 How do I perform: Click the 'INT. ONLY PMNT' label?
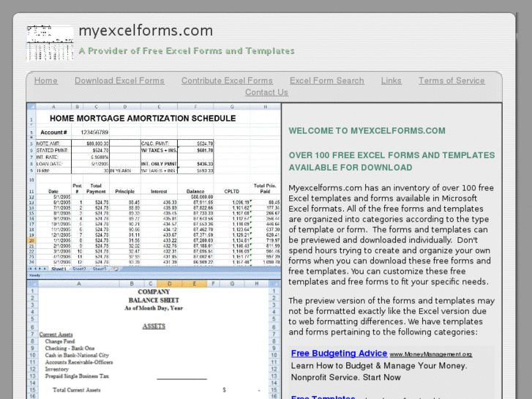point(159,164)
